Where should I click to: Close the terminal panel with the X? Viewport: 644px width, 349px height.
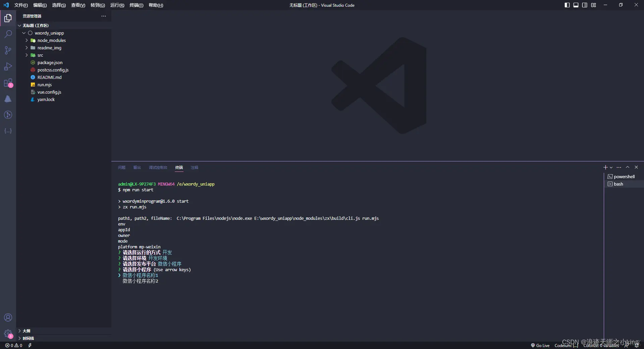pos(636,167)
